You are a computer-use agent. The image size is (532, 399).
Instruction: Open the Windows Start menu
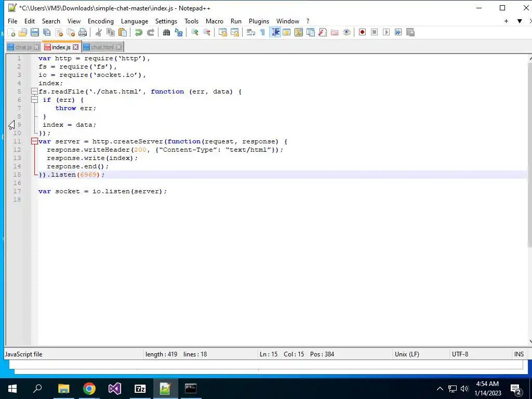12,389
